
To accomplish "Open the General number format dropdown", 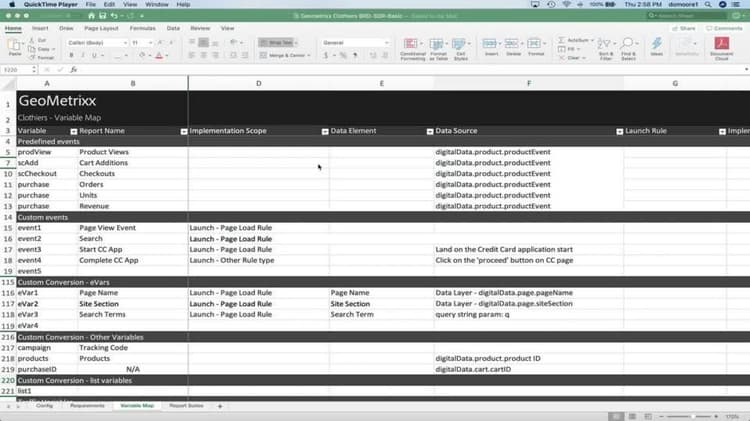I will tap(386, 43).
